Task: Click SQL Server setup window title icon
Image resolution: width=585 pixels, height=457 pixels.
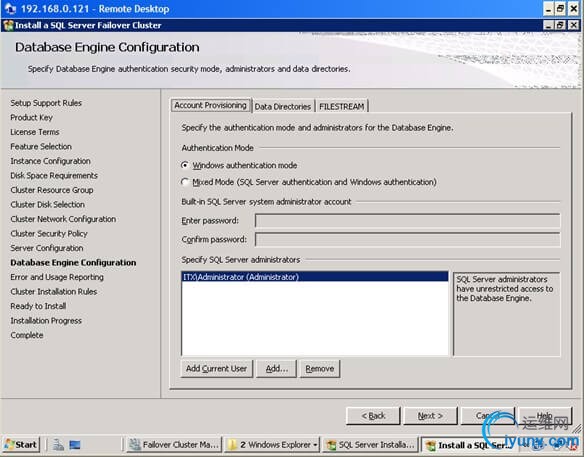Action: tap(7, 25)
